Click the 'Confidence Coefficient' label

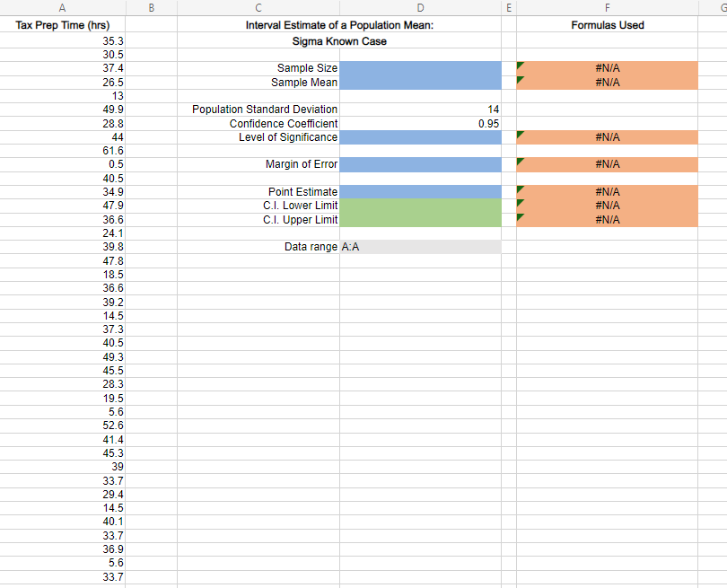pyautogui.click(x=284, y=124)
